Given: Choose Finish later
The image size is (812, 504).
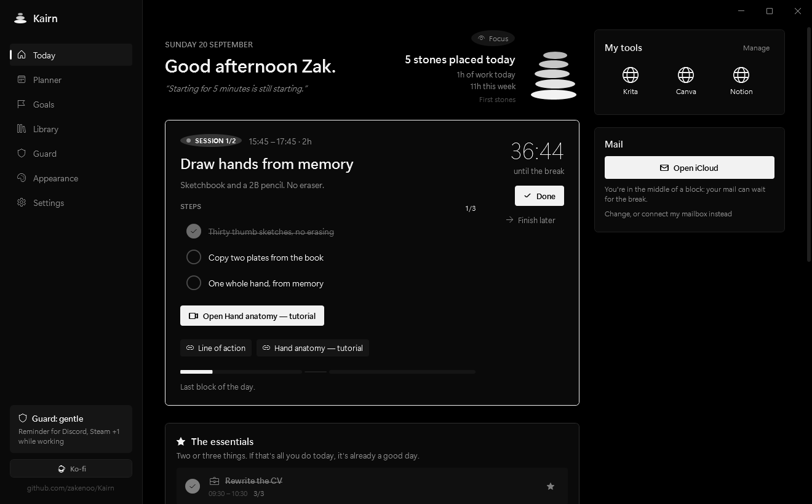Looking at the screenshot, I should point(530,220).
